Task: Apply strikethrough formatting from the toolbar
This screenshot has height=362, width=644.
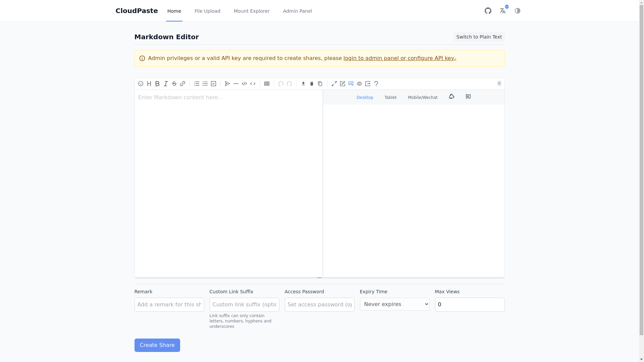Action: [x=174, y=84]
